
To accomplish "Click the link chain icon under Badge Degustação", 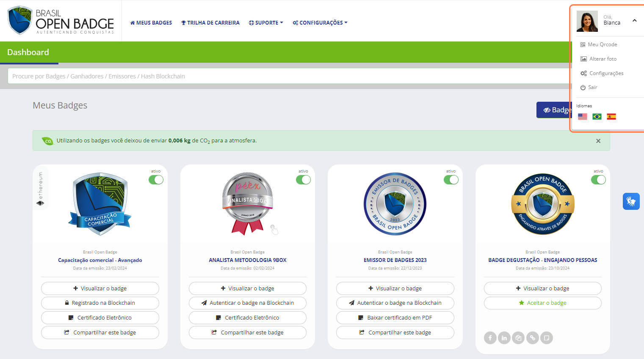I will point(533,338).
